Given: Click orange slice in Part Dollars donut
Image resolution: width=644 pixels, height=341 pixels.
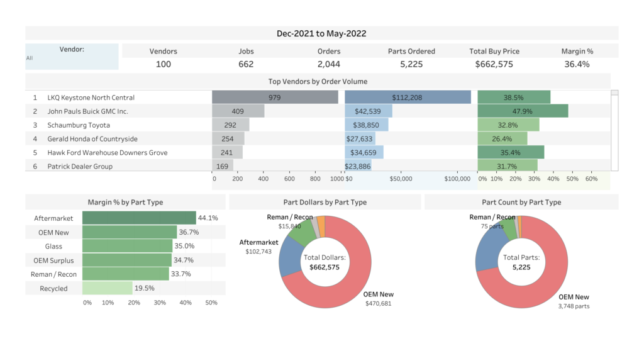Looking at the screenshot, I should 322,226.
